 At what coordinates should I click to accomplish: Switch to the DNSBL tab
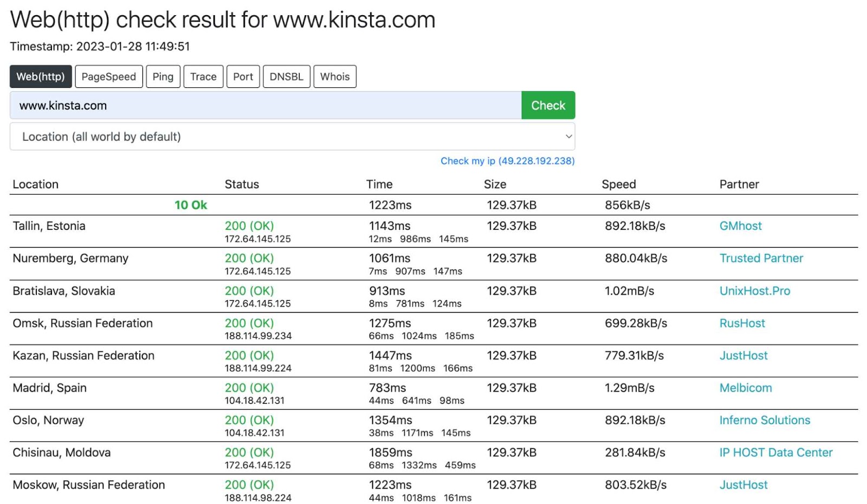[x=287, y=76]
